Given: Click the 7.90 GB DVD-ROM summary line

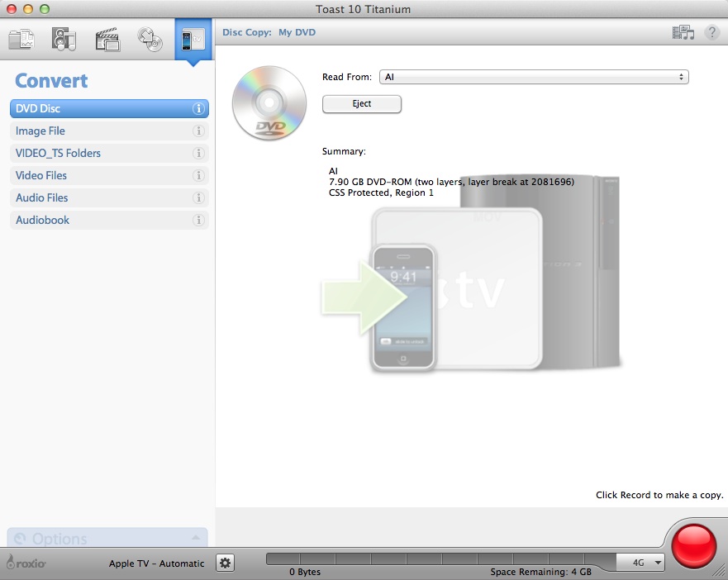Looking at the screenshot, I should pos(451,182).
